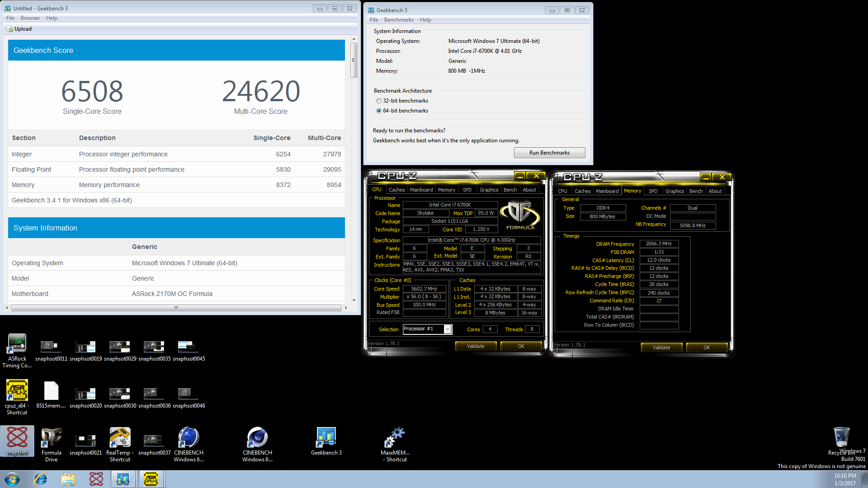
Task: Open ASRock Timing Configurator desktop icon
Action: tap(17, 351)
